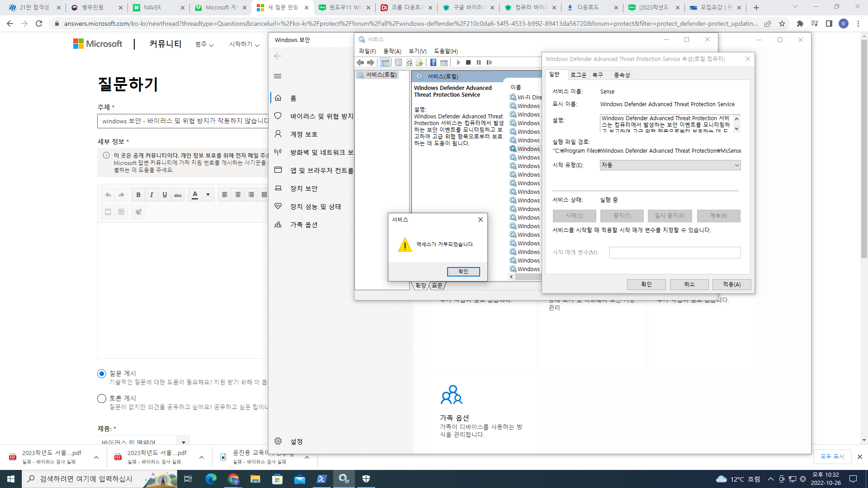This screenshot has width=868, height=488.
Task: Click the font color swatch button
Action: coord(195,195)
